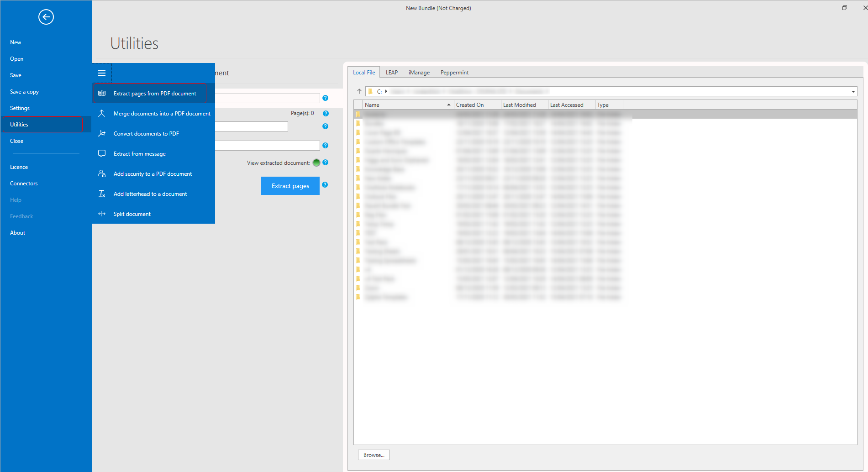Expand the file path dropdown arrow
This screenshot has height=472, width=868.
853,92
